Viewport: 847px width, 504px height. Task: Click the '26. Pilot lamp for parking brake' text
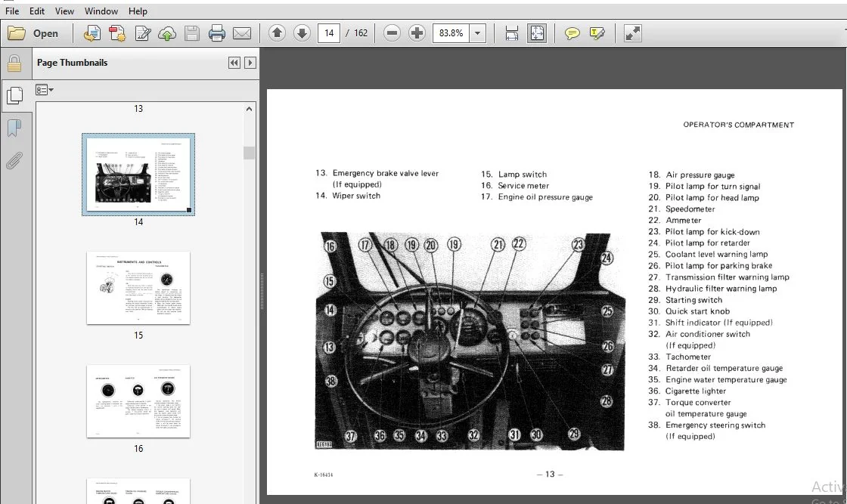[x=710, y=265]
